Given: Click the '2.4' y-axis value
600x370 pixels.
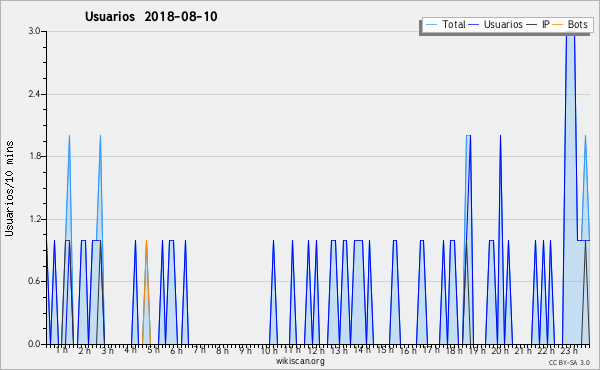Looking at the screenshot, I should pyautogui.click(x=34, y=94).
